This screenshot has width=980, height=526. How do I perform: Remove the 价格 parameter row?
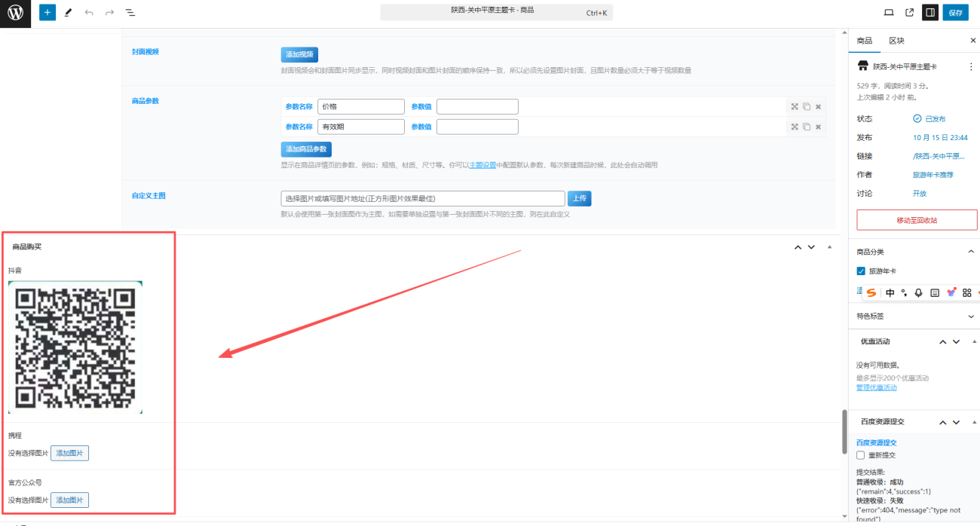(x=818, y=107)
